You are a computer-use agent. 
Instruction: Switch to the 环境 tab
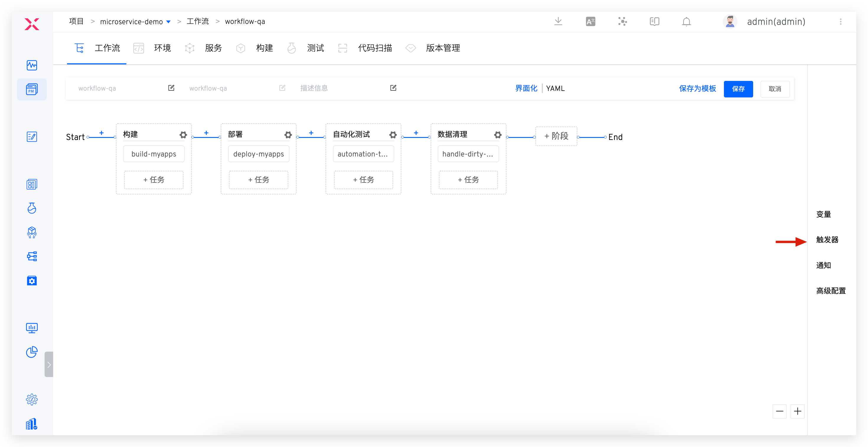pyautogui.click(x=152, y=48)
